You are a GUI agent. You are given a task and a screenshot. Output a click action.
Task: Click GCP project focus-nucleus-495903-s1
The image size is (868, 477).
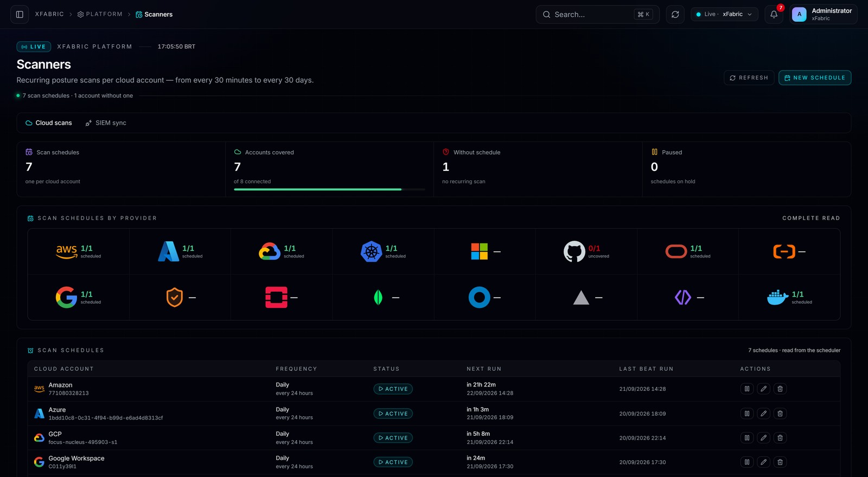pos(83,442)
